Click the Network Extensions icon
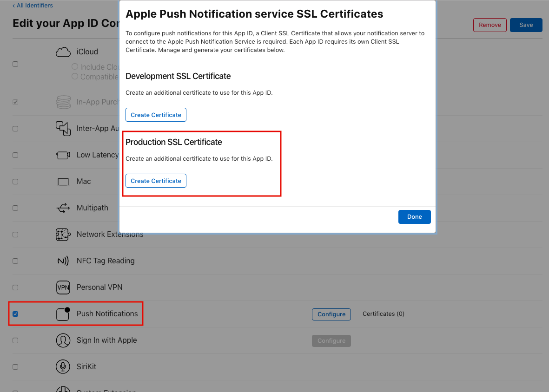The image size is (549, 392). tap(63, 235)
